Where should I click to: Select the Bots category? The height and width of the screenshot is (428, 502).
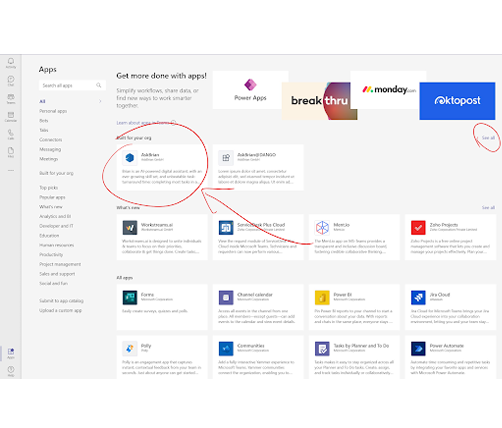pos(44,121)
